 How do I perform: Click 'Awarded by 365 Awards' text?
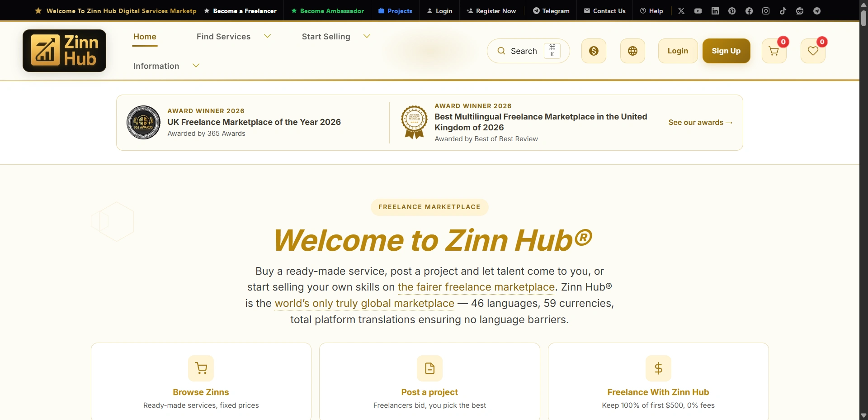(x=206, y=134)
